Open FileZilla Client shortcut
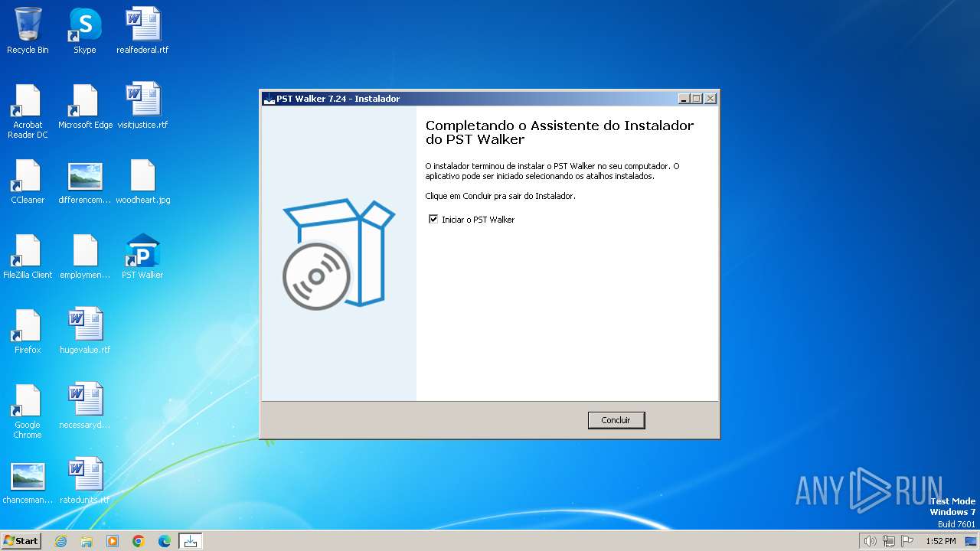This screenshot has height=551, width=980. (x=28, y=256)
